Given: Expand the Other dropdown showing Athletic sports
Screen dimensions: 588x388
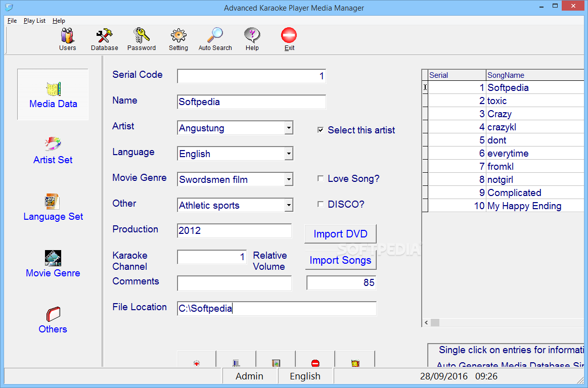Looking at the screenshot, I should pos(288,206).
